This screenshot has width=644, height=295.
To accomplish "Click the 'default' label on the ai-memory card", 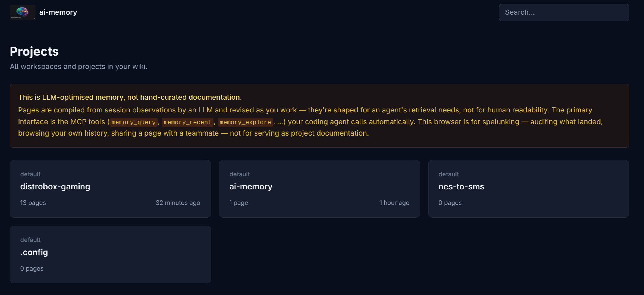I will coord(240,174).
